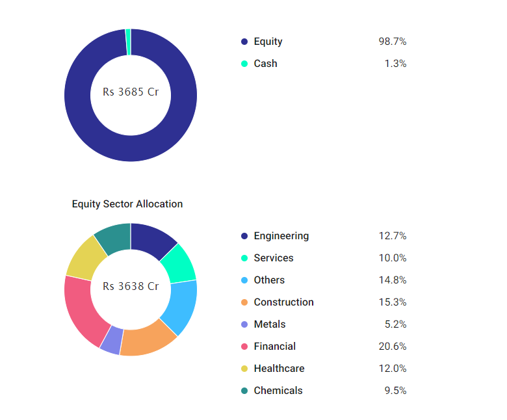Screen dimensions: 507x420
Task: Click the Metals legend color dot
Action: click(244, 324)
